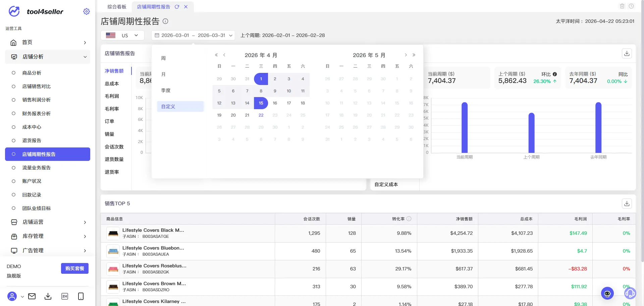Click the trash icon at top right
This screenshot has width=644, height=306.
622,6
